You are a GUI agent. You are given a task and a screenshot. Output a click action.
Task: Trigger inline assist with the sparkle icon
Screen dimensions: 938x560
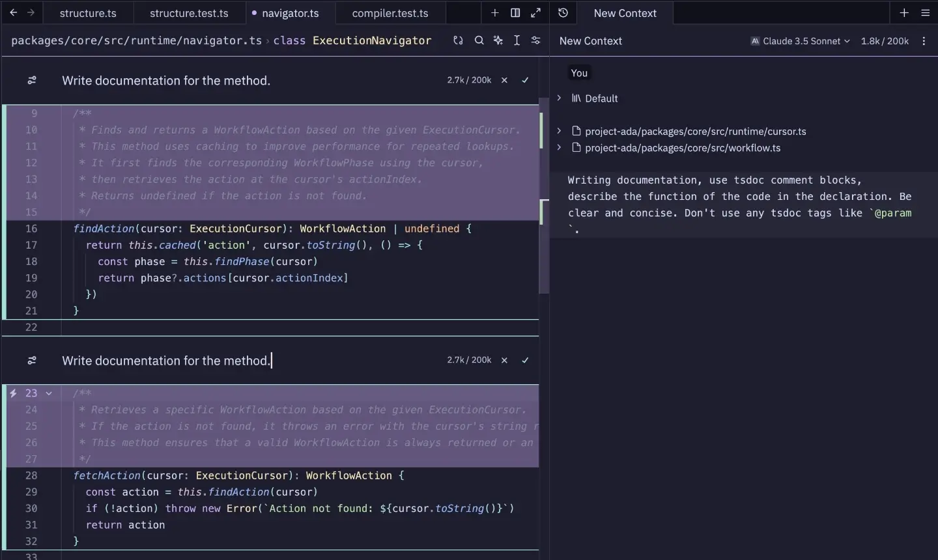click(x=498, y=40)
